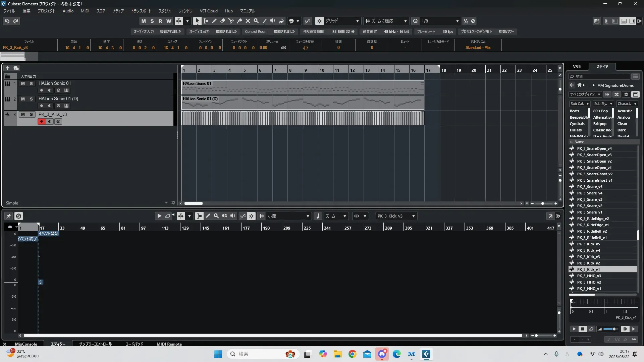Click the Undo arrow icon

click(x=7, y=21)
